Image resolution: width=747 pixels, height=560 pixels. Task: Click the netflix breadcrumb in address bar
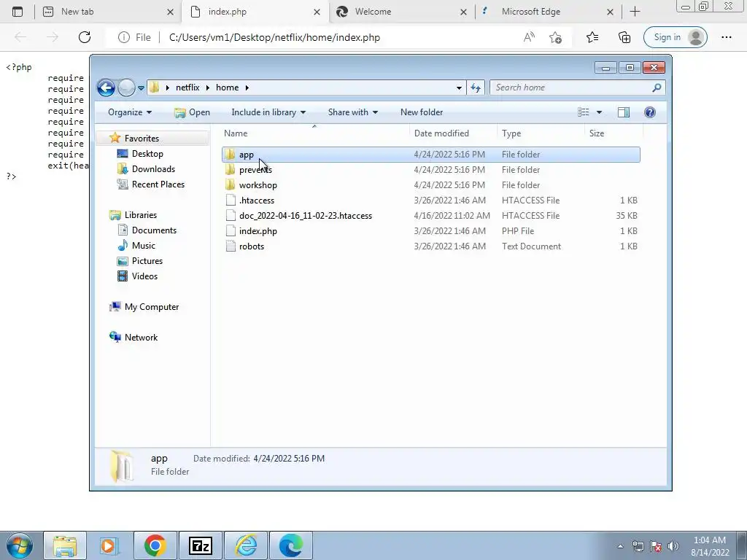pyautogui.click(x=187, y=87)
